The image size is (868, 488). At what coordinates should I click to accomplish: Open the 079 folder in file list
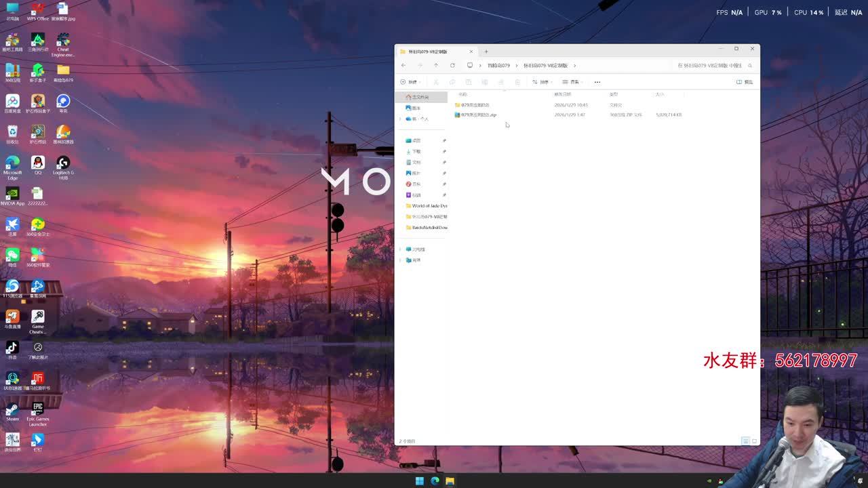point(475,105)
